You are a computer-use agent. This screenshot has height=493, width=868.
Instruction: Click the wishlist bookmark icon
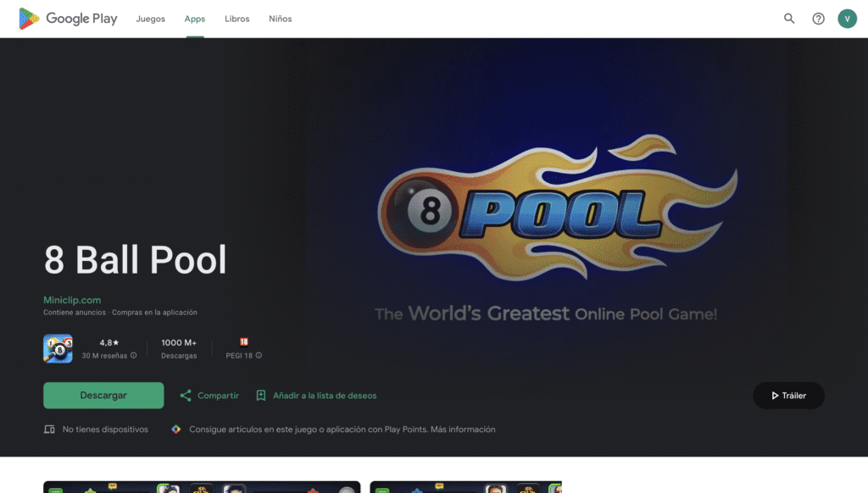click(x=261, y=396)
